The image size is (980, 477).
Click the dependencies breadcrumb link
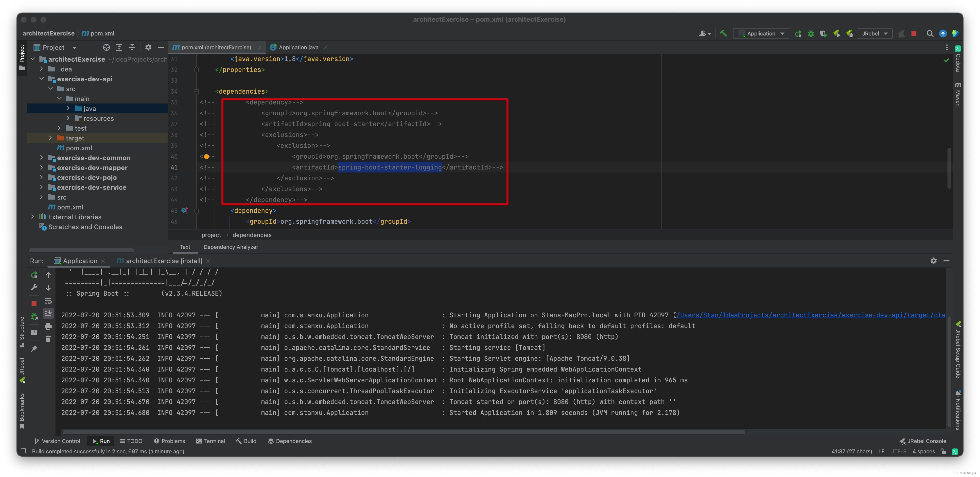click(252, 235)
